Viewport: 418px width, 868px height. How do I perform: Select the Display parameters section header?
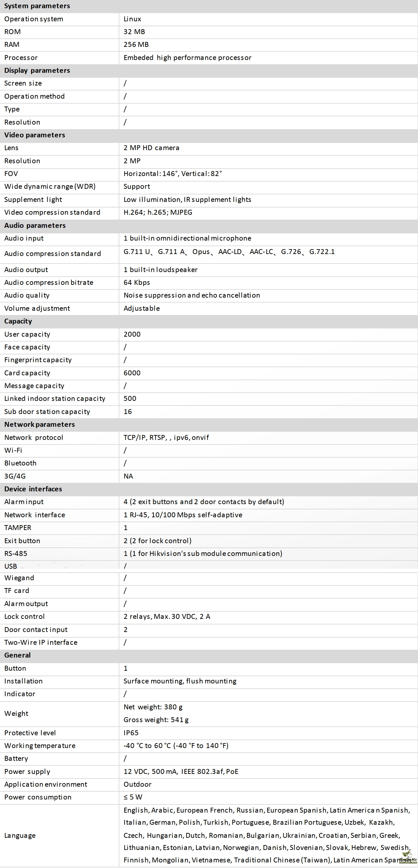point(37,70)
